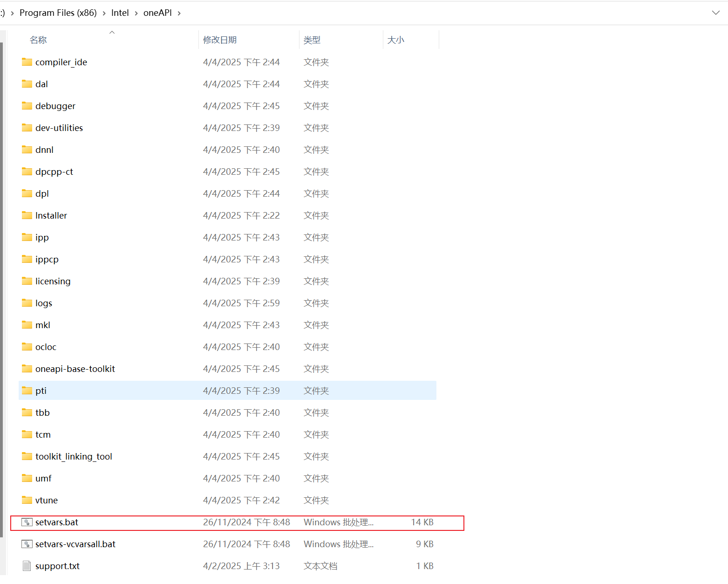Select the tcm folder icon

pyautogui.click(x=27, y=434)
